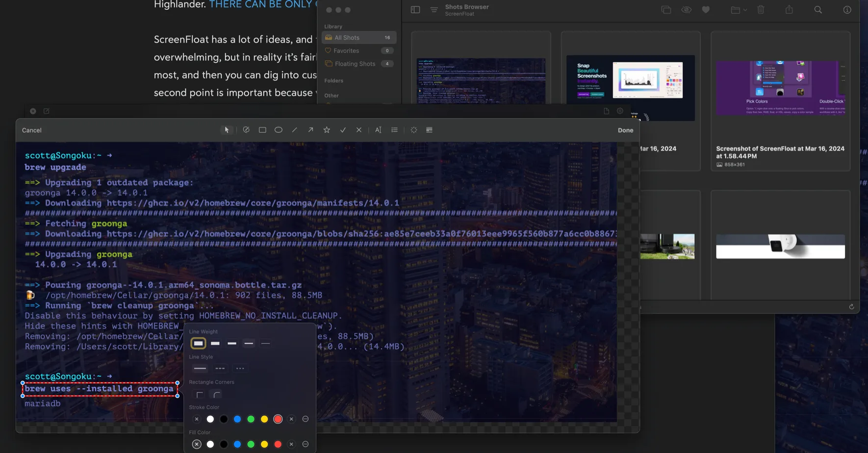Select the checkmark annotation tool
Viewport: 868px width, 453px height.
coord(343,129)
